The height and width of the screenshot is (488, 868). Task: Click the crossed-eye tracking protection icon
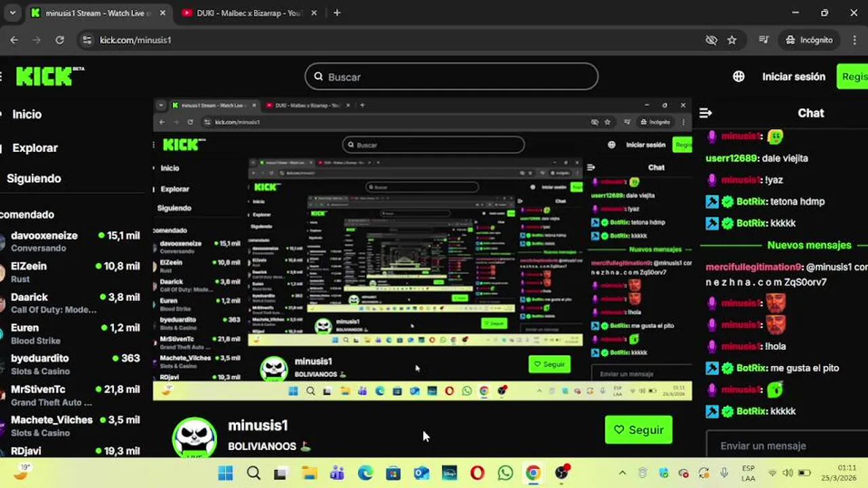tap(711, 40)
